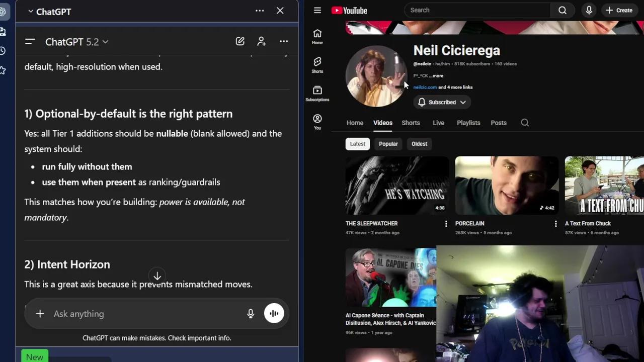Close the ChatGPT side panel
Image resolution: width=644 pixels, height=362 pixels.
coord(280,11)
